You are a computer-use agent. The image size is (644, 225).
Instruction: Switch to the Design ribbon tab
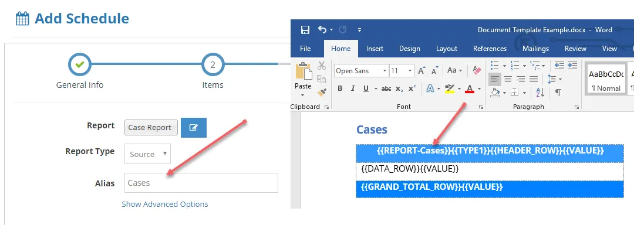(410, 49)
